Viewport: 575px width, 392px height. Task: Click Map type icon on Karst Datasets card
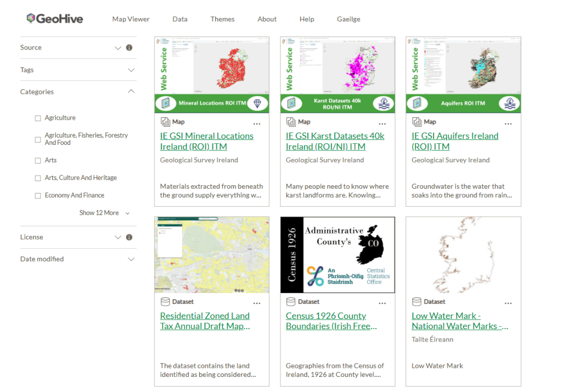click(291, 122)
